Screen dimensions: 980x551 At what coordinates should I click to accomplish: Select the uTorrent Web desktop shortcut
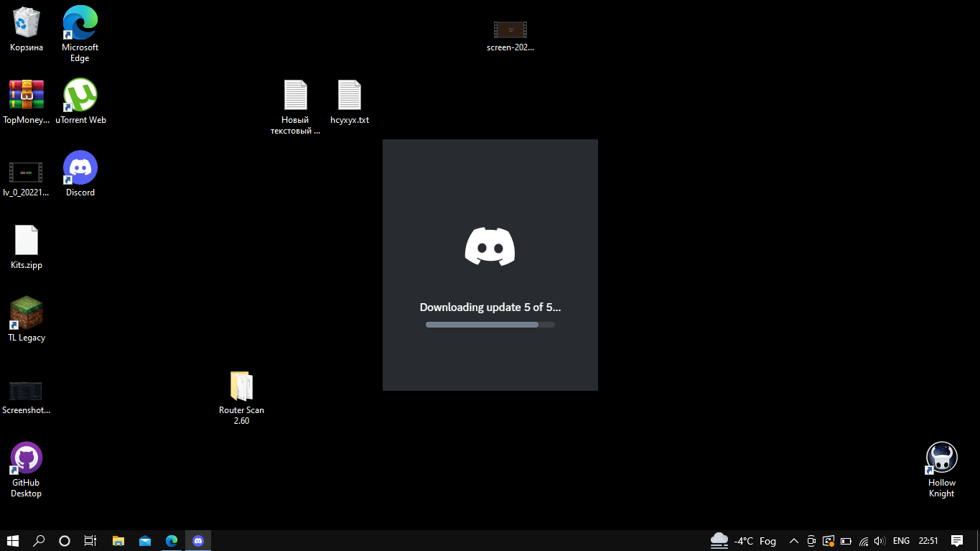[x=80, y=101]
